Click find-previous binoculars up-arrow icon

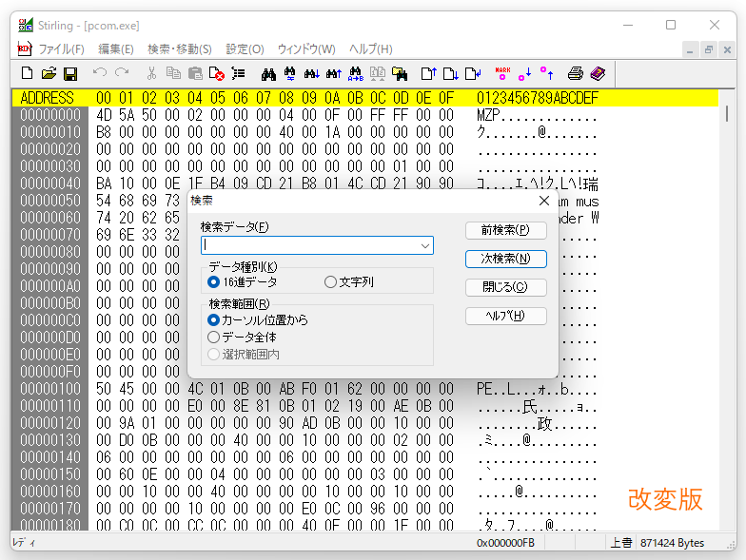click(x=333, y=74)
